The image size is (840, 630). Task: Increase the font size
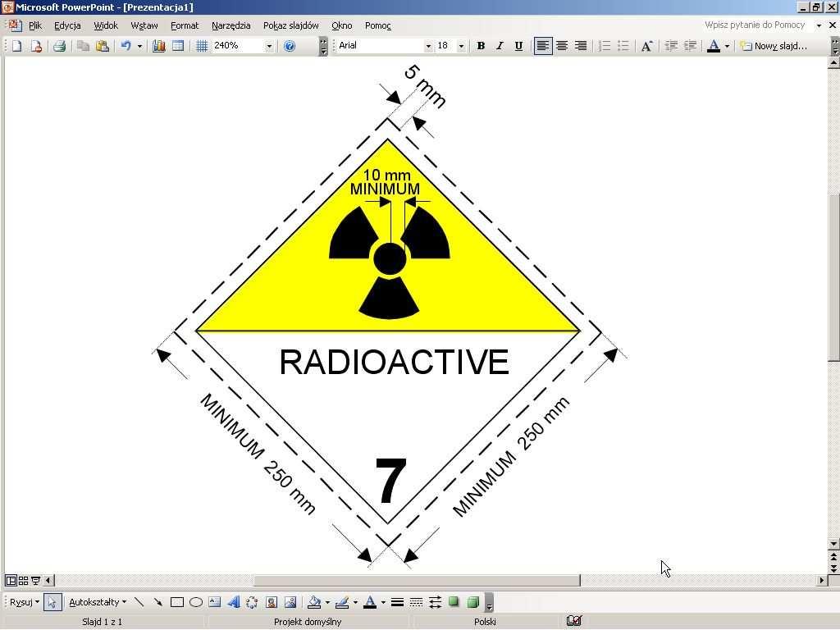tap(646, 46)
